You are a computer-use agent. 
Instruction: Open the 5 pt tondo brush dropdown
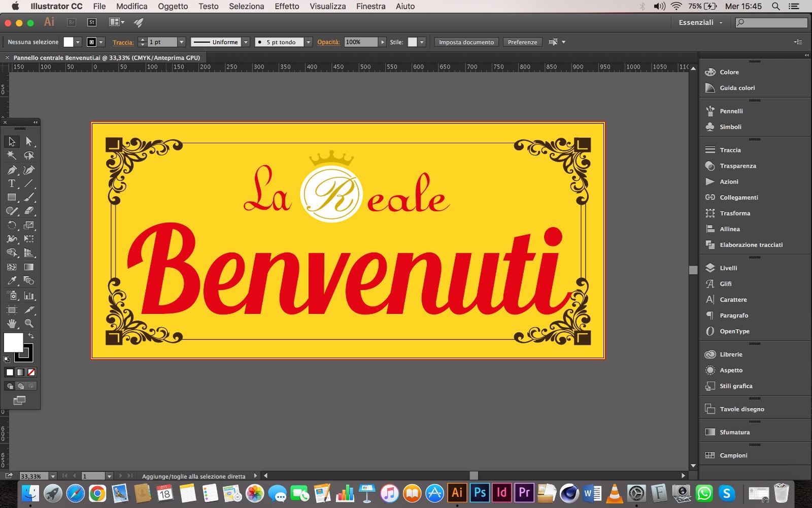[308, 42]
